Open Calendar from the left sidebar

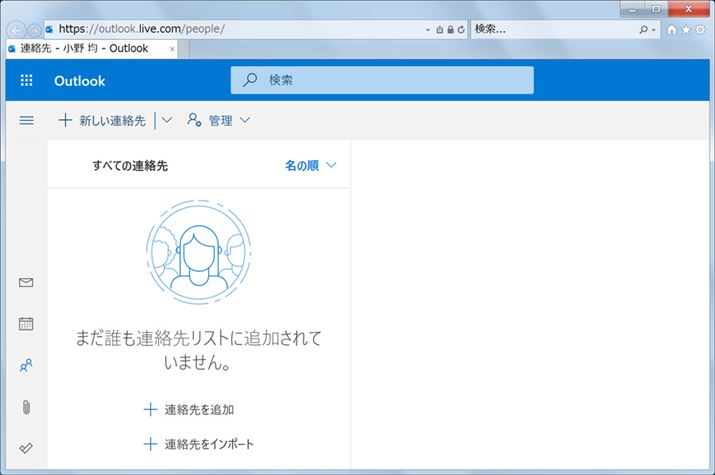26,324
